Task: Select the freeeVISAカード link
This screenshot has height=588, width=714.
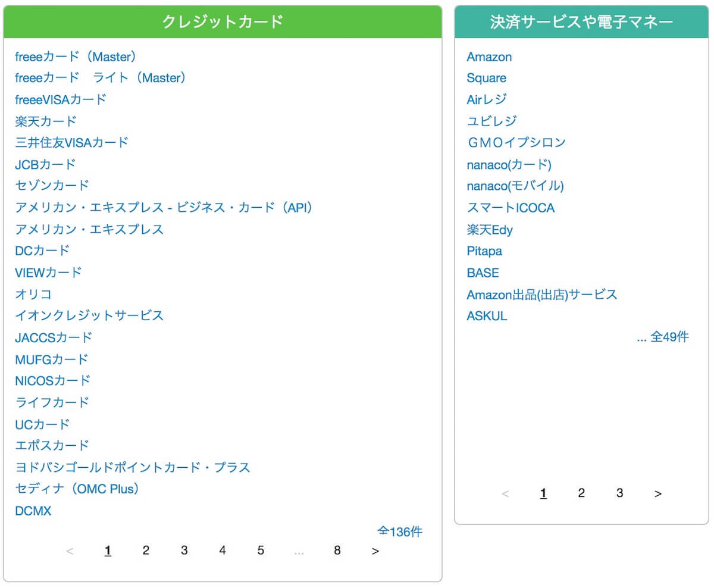Action: (61, 99)
